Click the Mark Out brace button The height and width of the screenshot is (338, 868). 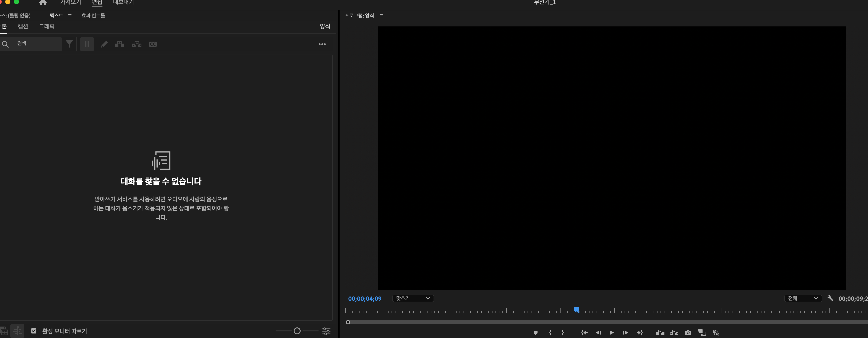[x=563, y=333]
